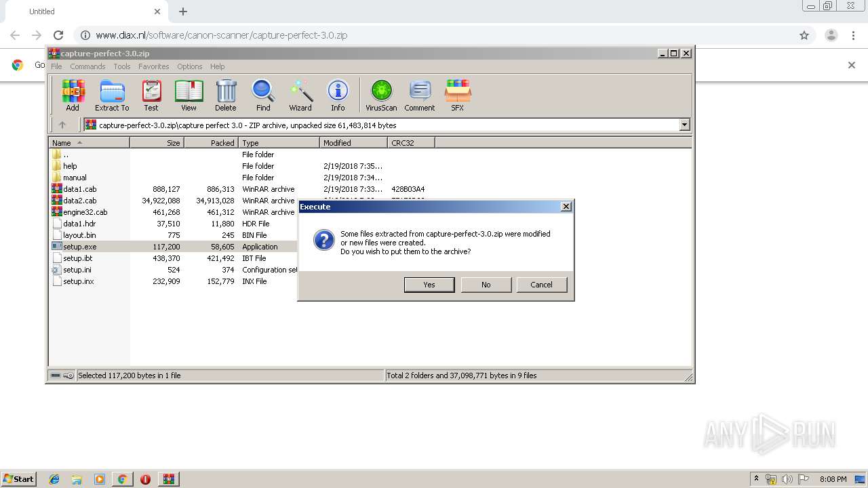The height and width of the screenshot is (488, 868).
Task: Close the Execute dialog
Action: [566, 207]
